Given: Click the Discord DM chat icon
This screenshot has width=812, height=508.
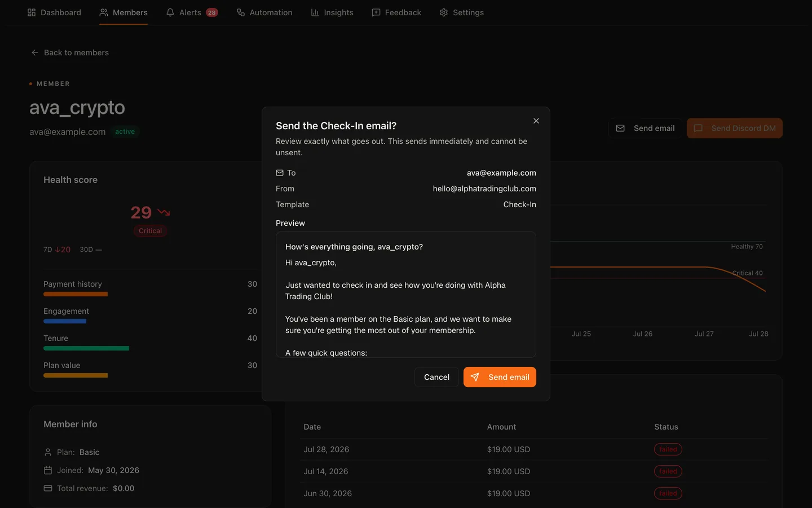Looking at the screenshot, I should tap(698, 128).
